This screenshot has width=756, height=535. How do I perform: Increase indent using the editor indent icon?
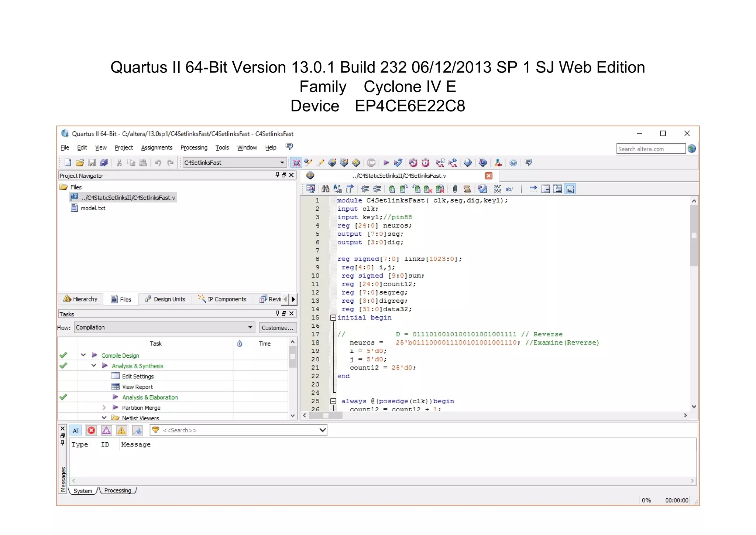pyautogui.click(x=365, y=189)
